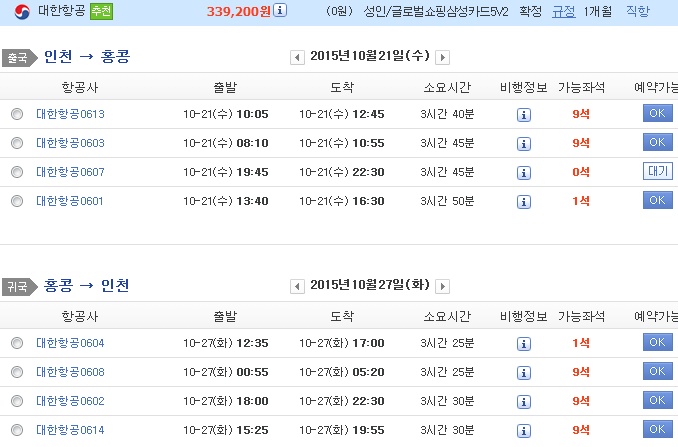Select radio button for flight 대한항공0601
Viewport: 678px width, 447px height.
[17, 201]
